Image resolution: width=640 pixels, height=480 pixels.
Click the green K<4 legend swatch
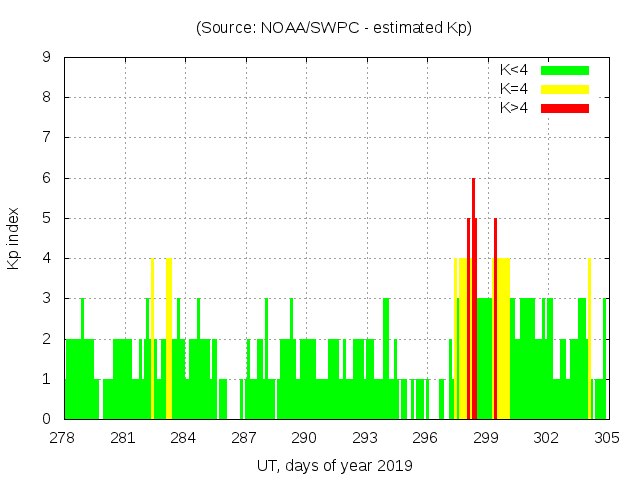(x=565, y=70)
